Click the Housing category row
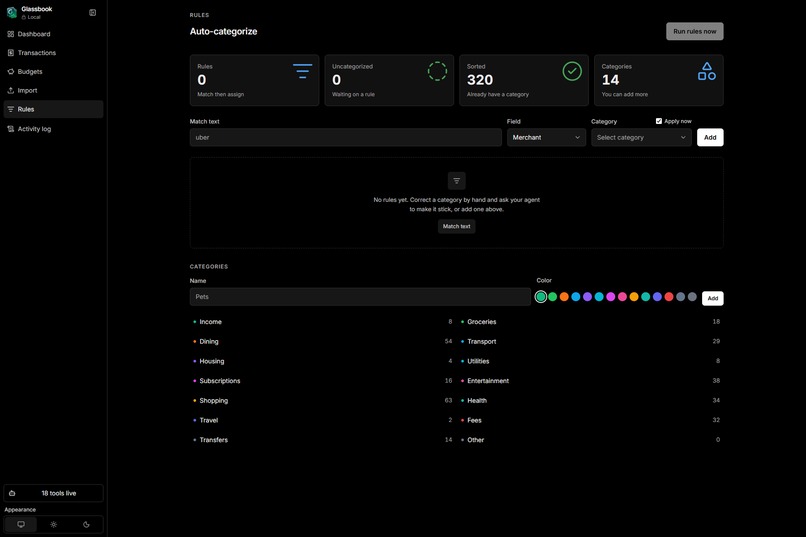This screenshot has width=806, height=537. [322, 361]
